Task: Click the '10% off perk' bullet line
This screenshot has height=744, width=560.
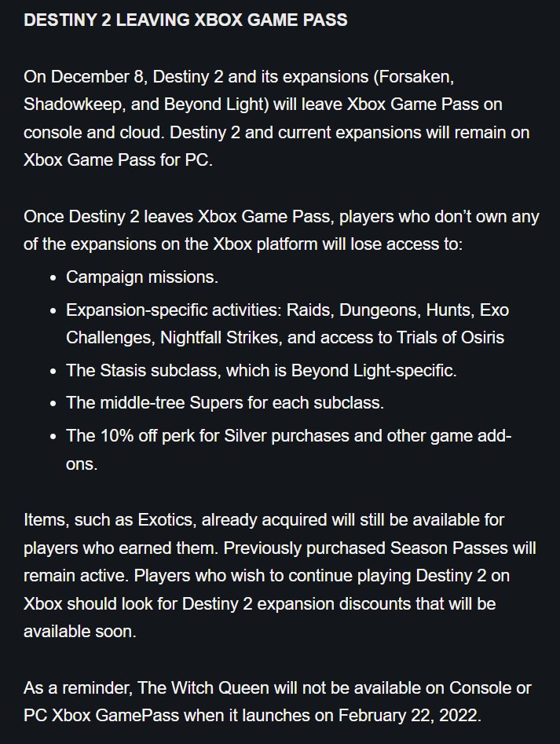Action: point(288,449)
